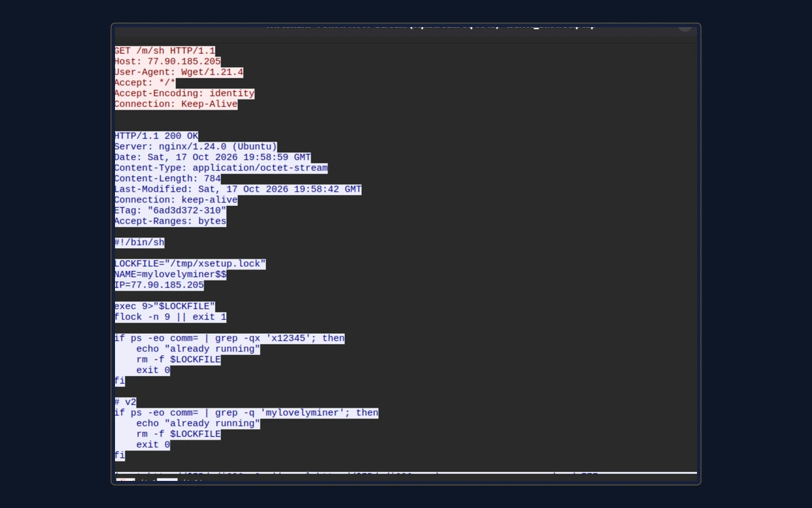This screenshot has height=508, width=812.
Task: Click the line containing grep -q 'mylovelyminer'
Action: pyautogui.click(x=246, y=412)
